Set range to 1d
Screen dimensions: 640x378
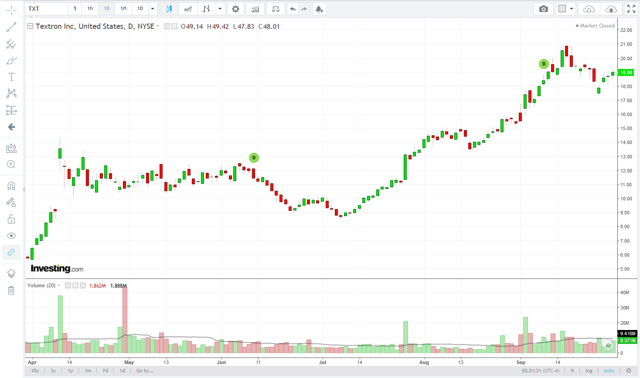[122, 371]
